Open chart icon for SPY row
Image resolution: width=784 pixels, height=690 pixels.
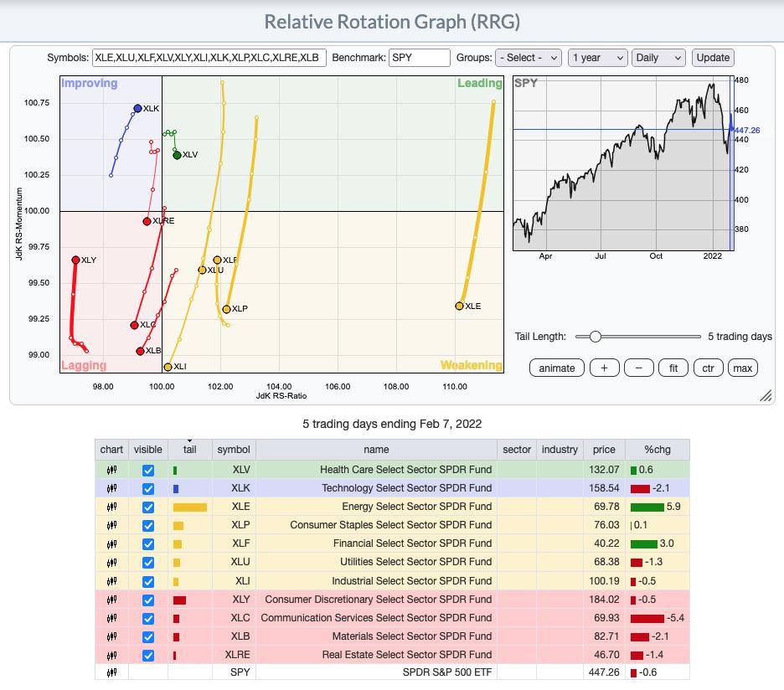pos(111,673)
